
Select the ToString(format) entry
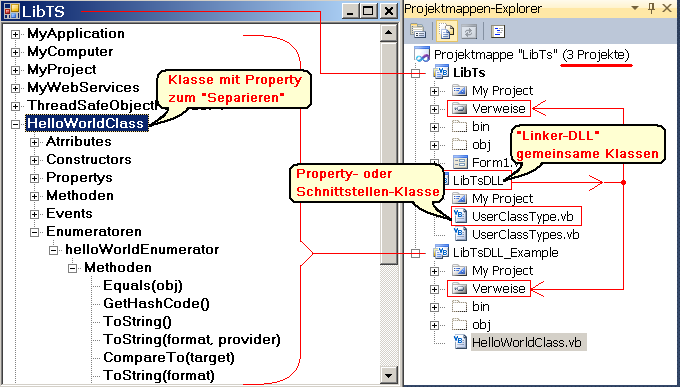[x=159, y=376]
